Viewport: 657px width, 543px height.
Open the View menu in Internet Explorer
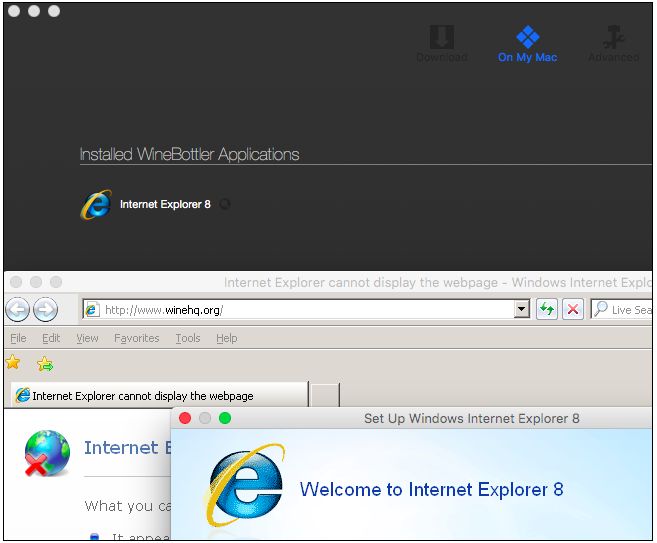pyautogui.click(x=88, y=338)
